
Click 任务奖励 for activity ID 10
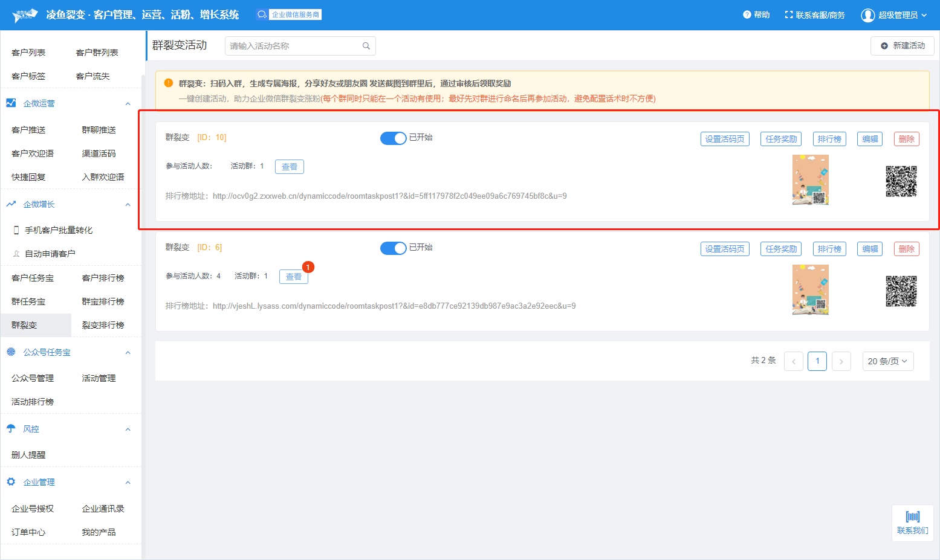780,139
